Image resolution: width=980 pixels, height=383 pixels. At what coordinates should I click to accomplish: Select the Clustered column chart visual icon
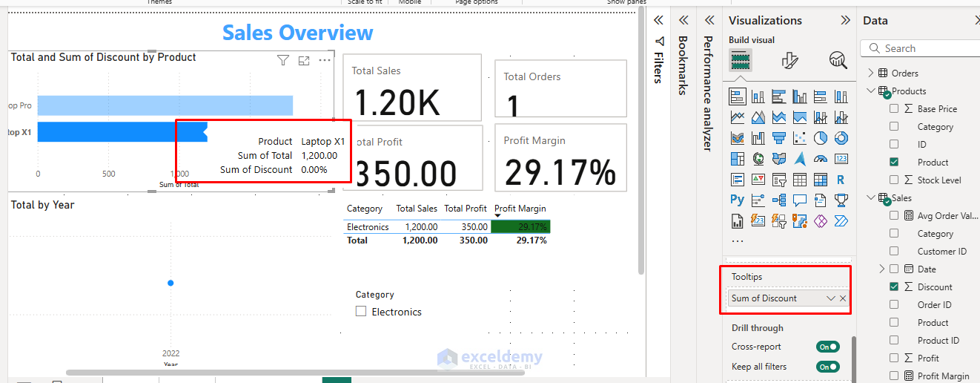click(800, 96)
